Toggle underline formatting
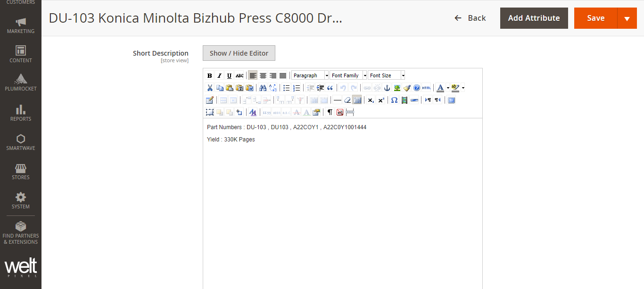Viewport: 644px width, 289px height. [230, 75]
